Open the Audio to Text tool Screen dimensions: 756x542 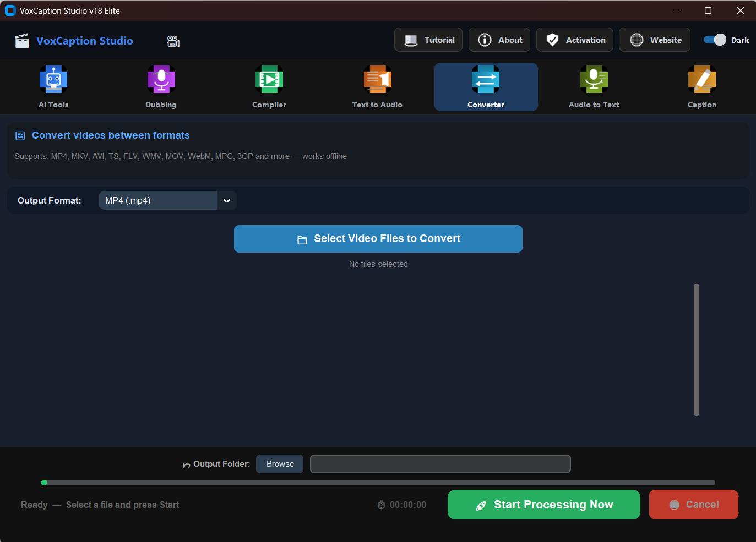pyautogui.click(x=594, y=86)
